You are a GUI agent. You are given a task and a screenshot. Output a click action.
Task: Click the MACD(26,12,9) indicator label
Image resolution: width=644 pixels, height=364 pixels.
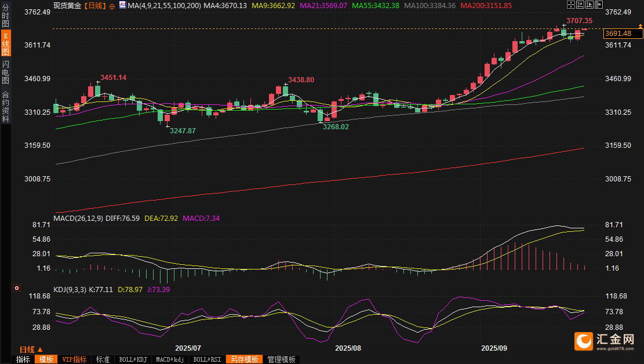78,218
